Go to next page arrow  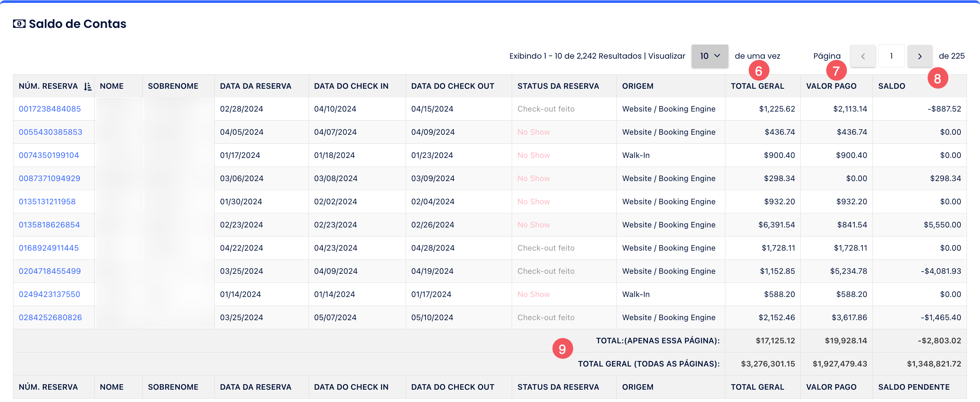[x=920, y=56]
